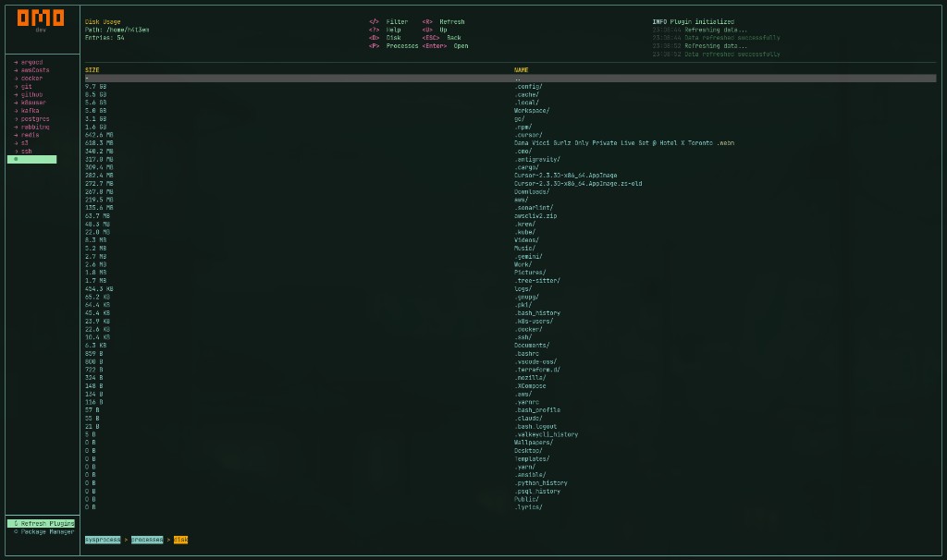
Task: Select the .bash_history file row
Action: click(510, 313)
